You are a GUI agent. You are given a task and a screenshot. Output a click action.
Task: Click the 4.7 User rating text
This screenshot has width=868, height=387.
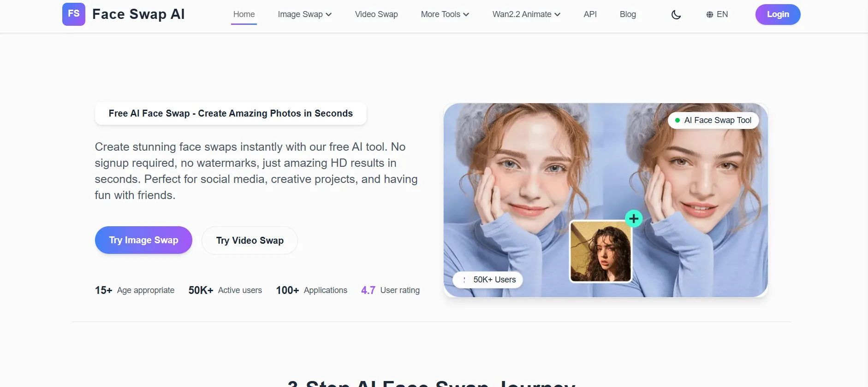pyautogui.click(x=390, y=290)
